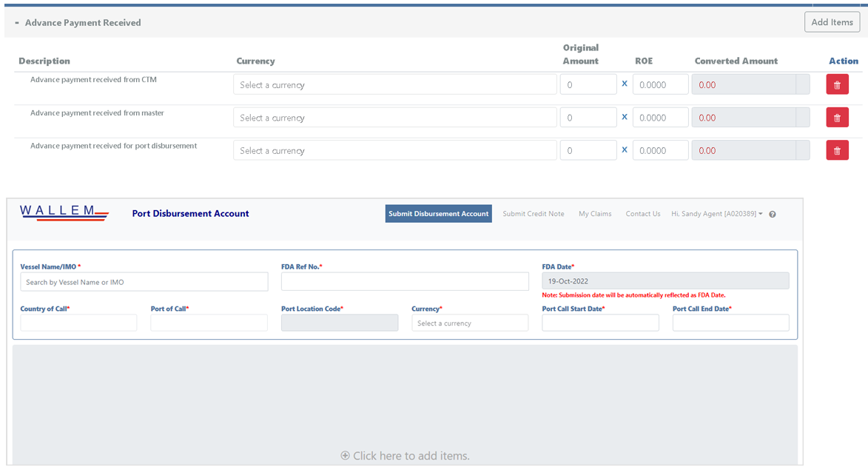
Task: Open the Sandy Agent user menu
Action: pos(716,214)
